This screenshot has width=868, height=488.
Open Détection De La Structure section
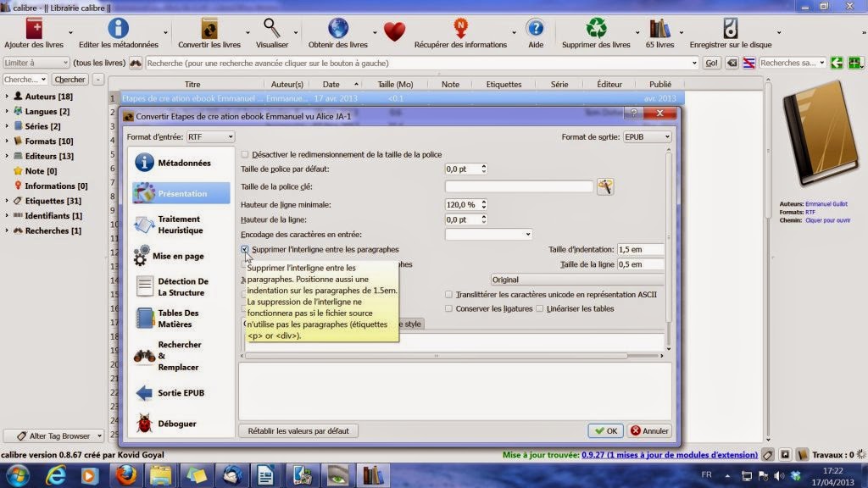coord(181,286)
